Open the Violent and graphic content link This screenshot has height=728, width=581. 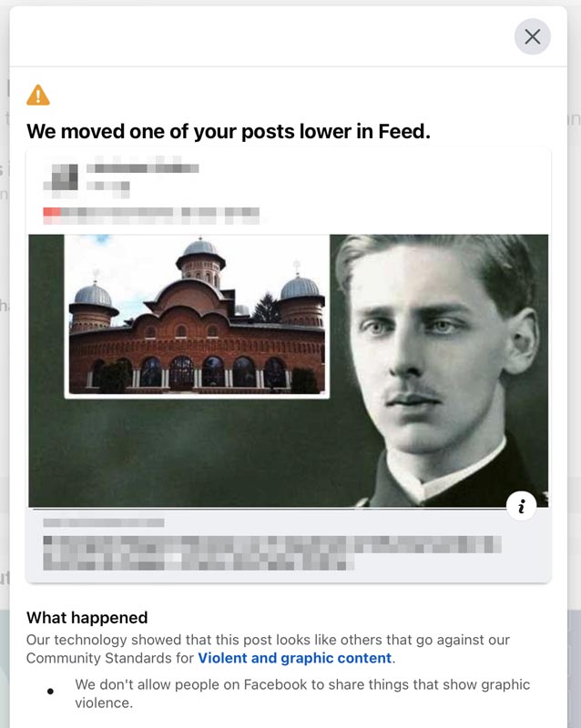295,658
